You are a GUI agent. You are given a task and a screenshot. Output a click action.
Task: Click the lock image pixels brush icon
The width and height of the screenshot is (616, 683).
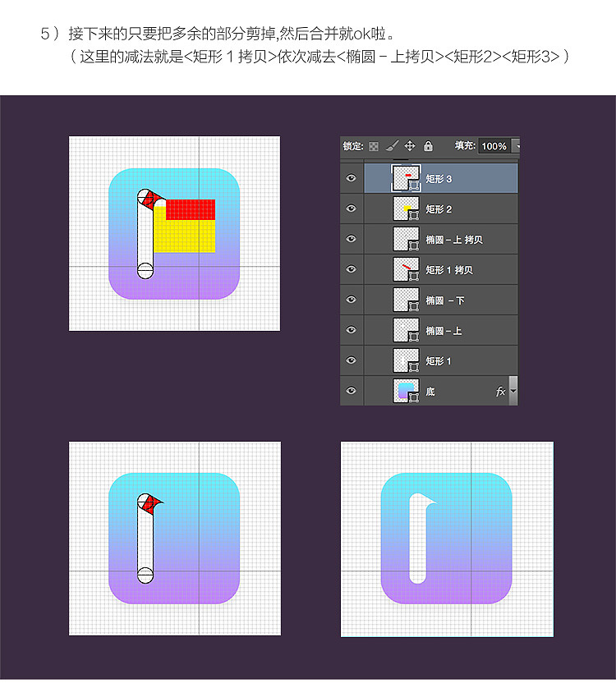pos(392,146)
